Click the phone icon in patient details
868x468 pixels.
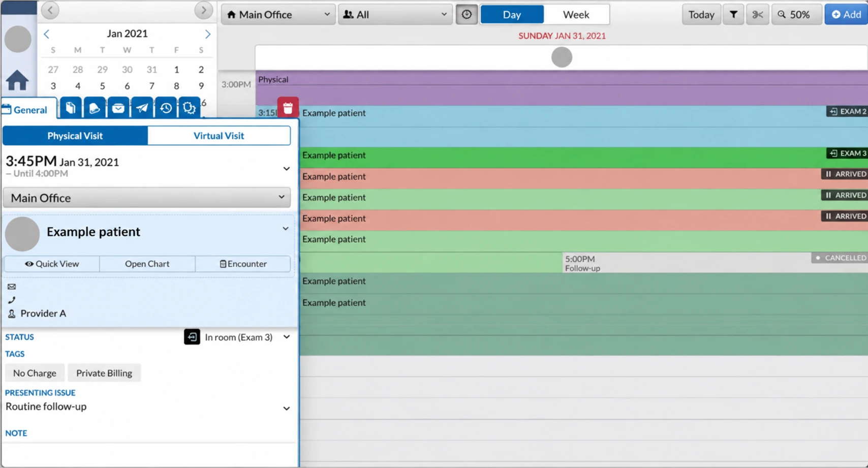point(12,300)
